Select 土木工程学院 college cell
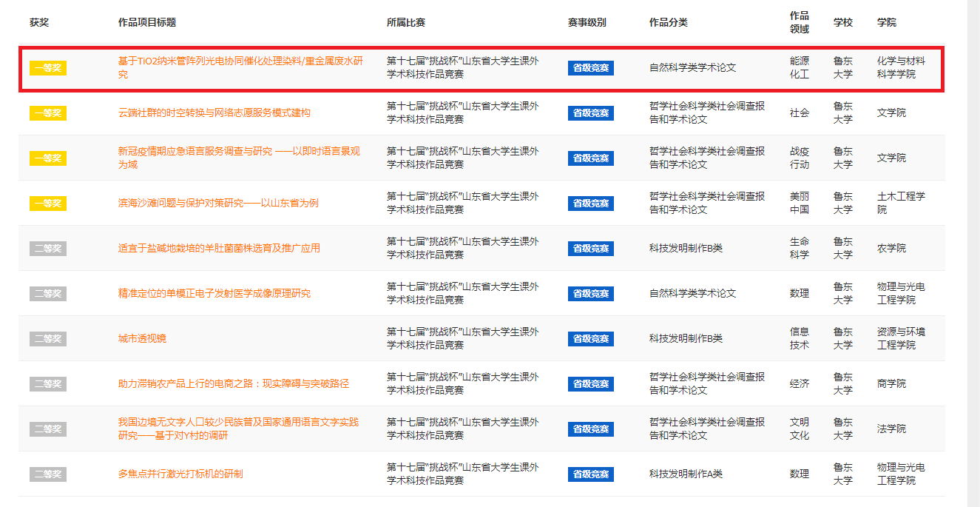The height and width of the screenshot is (507, 980). [902, 203]
